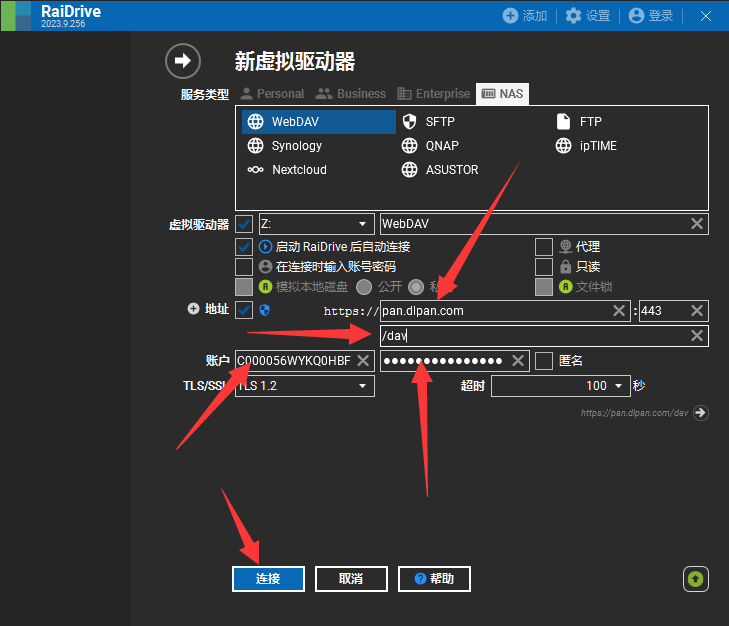
Task: Toggle the 地址 HTTPS checkbox
Action: point(244,310)
